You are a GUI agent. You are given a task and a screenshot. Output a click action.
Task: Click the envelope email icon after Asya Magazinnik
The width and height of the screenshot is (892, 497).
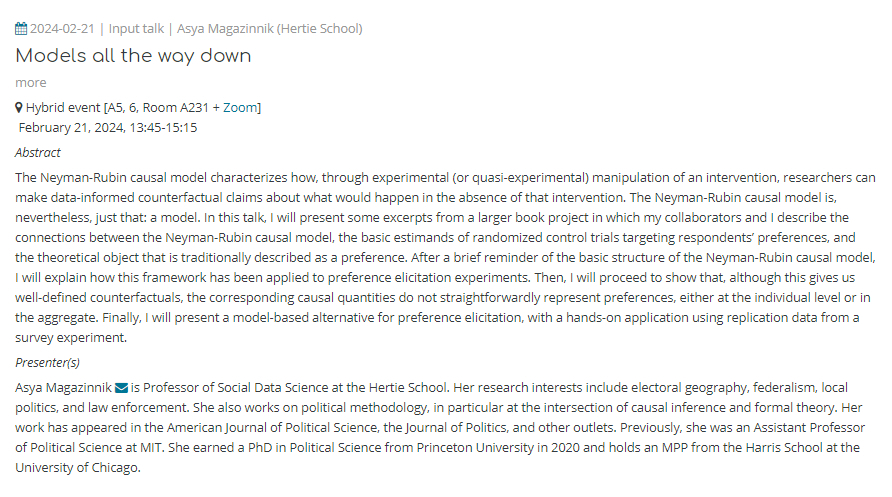(122, 387)
